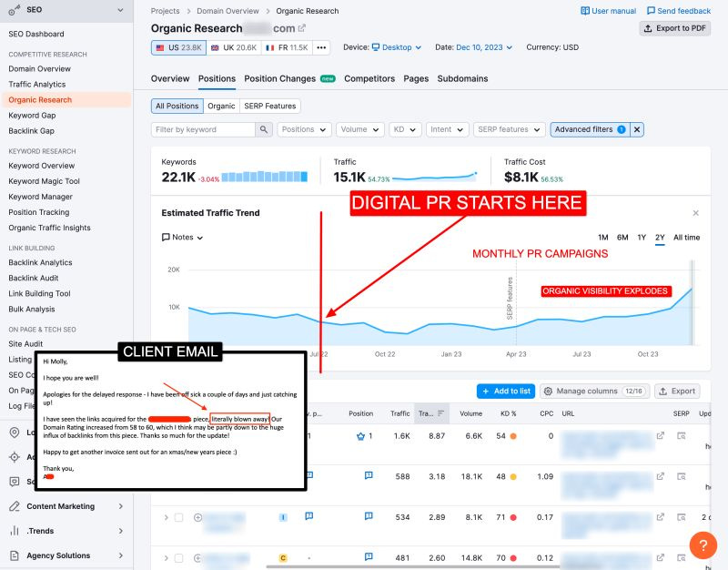The height and width of the screenshot is (570, 728).
Task: Open external domain link icon beside .com
Action: tap(302, 28)
